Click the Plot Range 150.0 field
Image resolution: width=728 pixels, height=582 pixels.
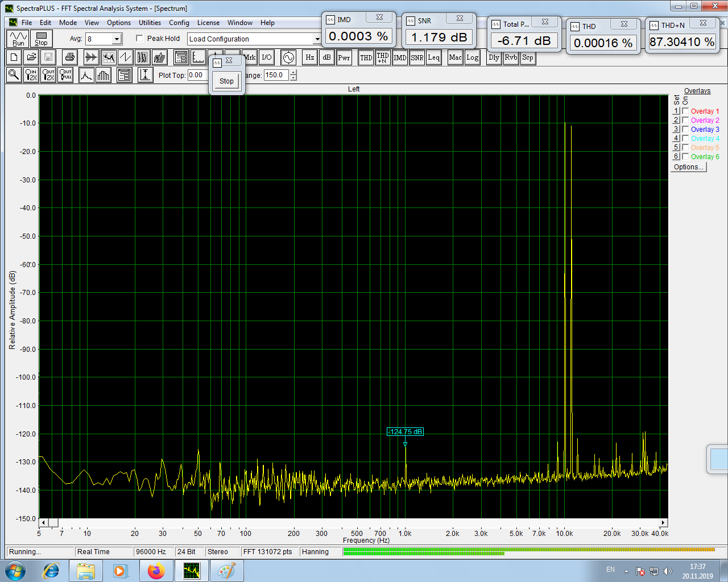[276, 75]
